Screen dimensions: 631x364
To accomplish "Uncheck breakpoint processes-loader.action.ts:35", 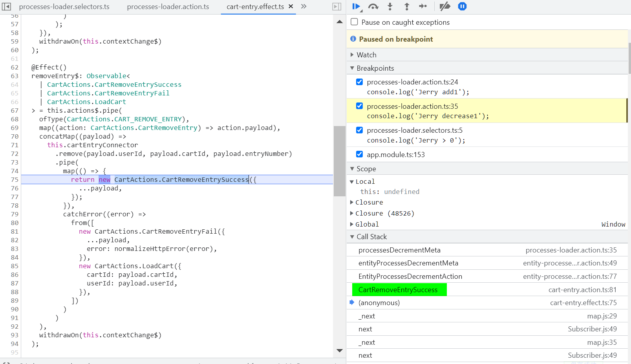I will [x=359, y=106].
